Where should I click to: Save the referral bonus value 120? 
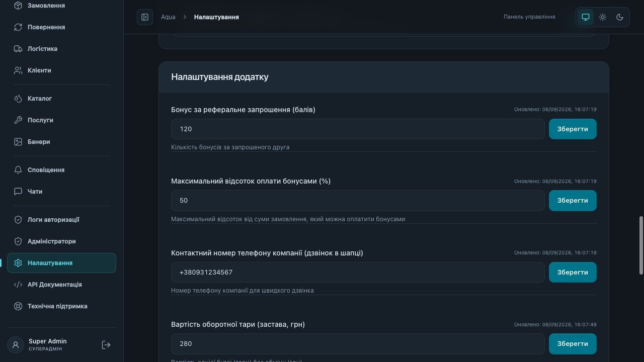pos(573,129)
